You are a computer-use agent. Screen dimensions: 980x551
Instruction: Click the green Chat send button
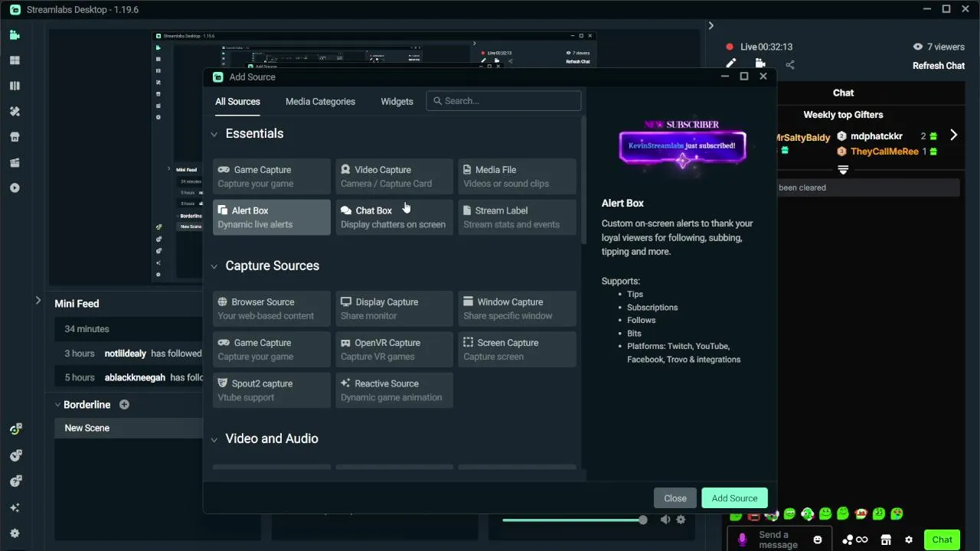[x=942, y=540]
